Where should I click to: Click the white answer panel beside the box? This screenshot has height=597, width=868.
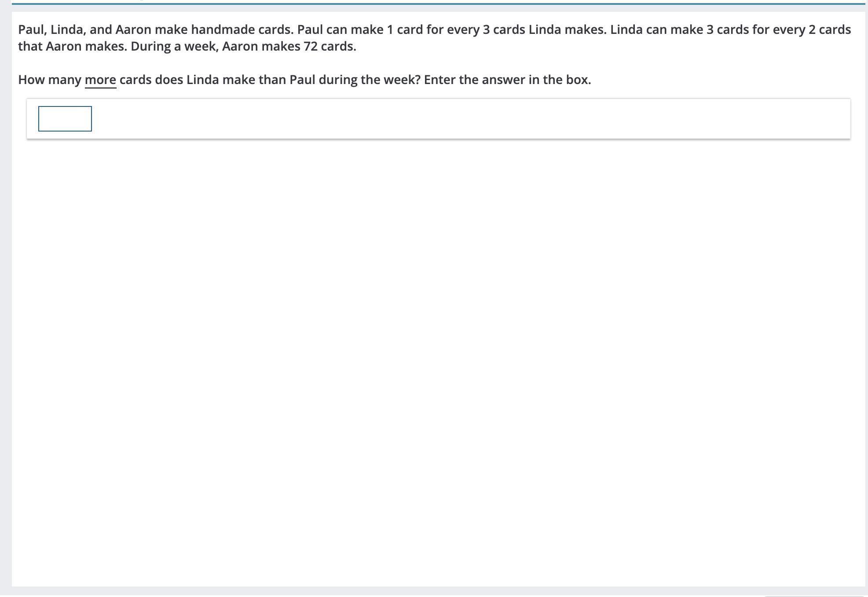click(x=440, y=119)
